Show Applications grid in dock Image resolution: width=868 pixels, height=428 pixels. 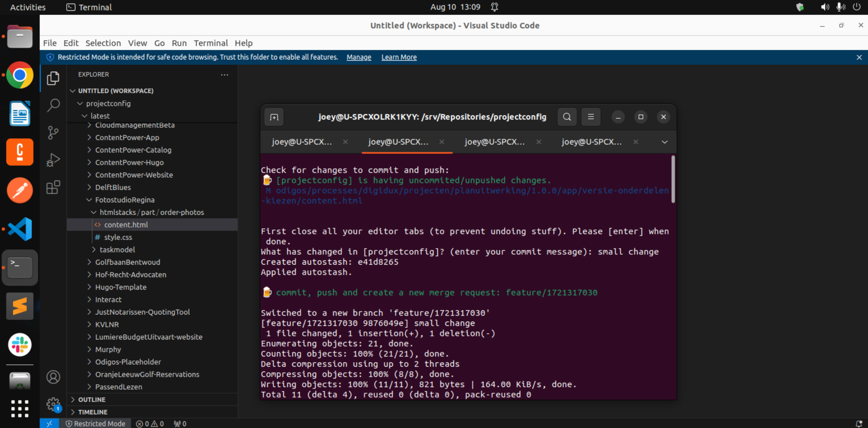20,409
